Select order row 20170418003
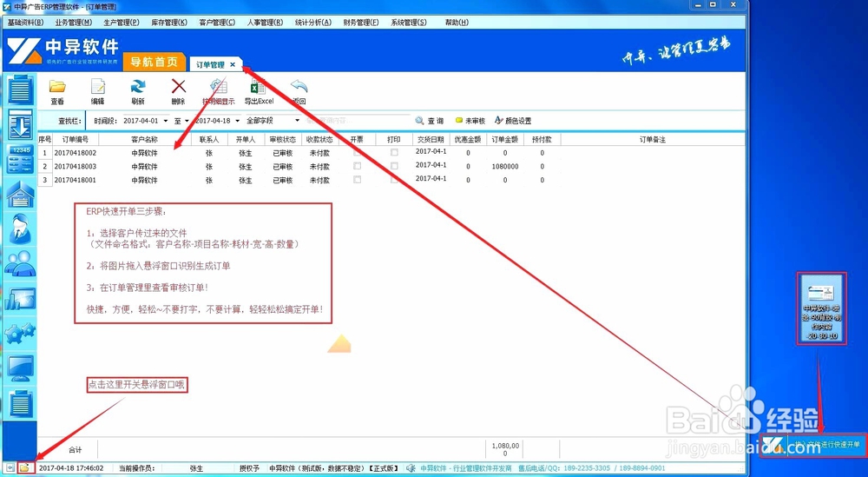The image size is (868, 477). (299, 166)
